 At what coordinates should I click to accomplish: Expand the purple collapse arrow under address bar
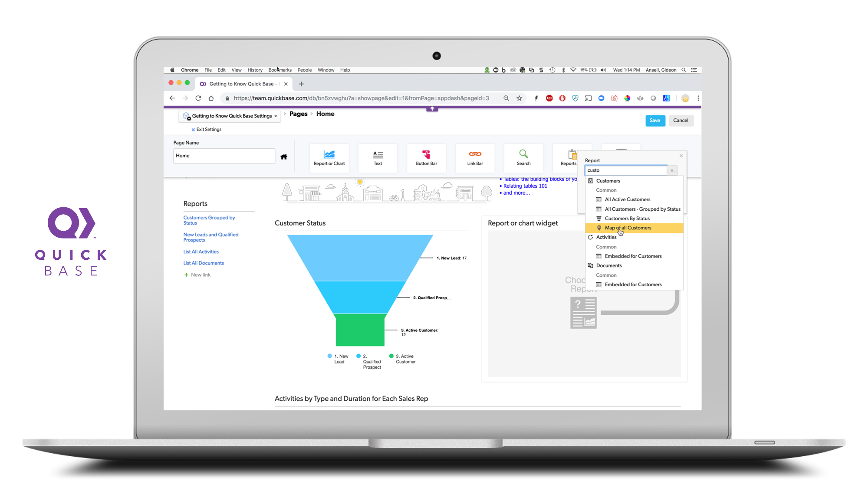[432, 108]
